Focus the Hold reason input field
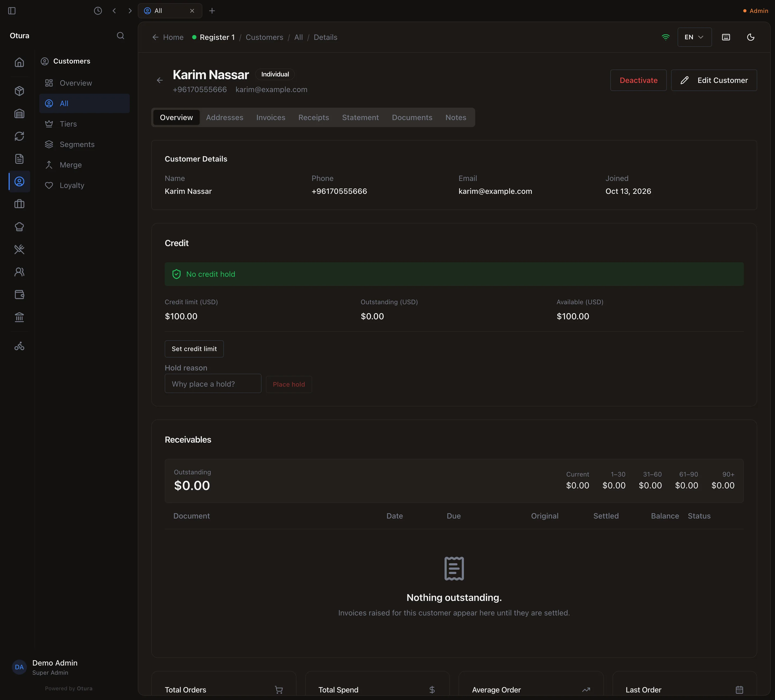This screenshot has width=775, height=700. [x=213, y=384]
